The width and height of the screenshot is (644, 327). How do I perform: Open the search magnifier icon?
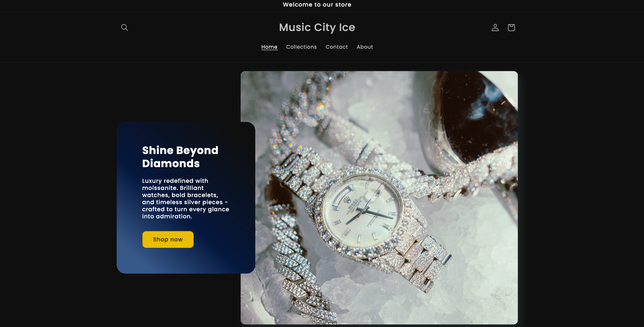pyautogui.click(x=125, y=28)
